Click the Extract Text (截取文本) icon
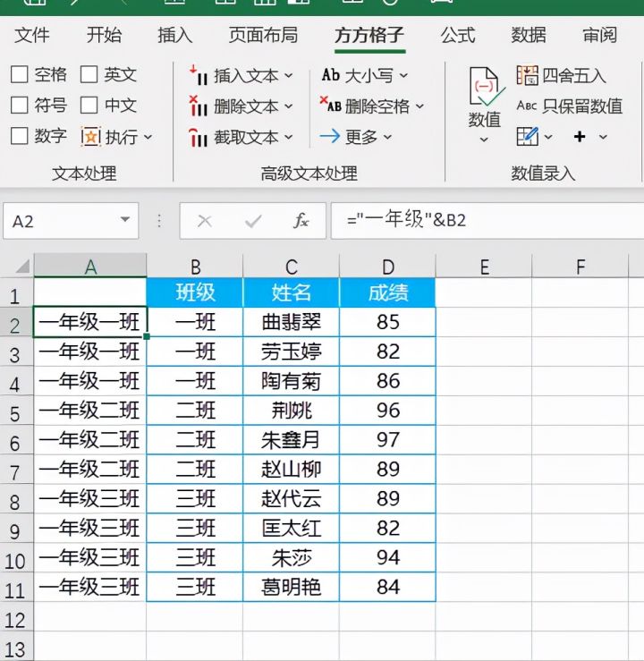This screenshot has height=661, width=644. 198,138
